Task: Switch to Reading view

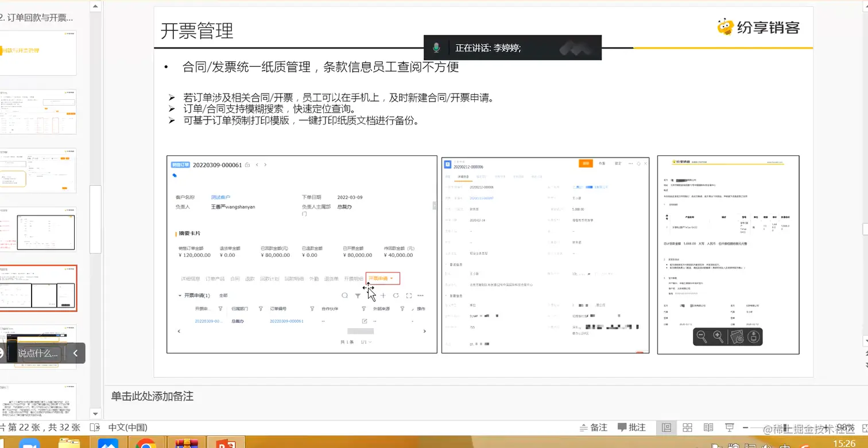Action: (708, 427)
